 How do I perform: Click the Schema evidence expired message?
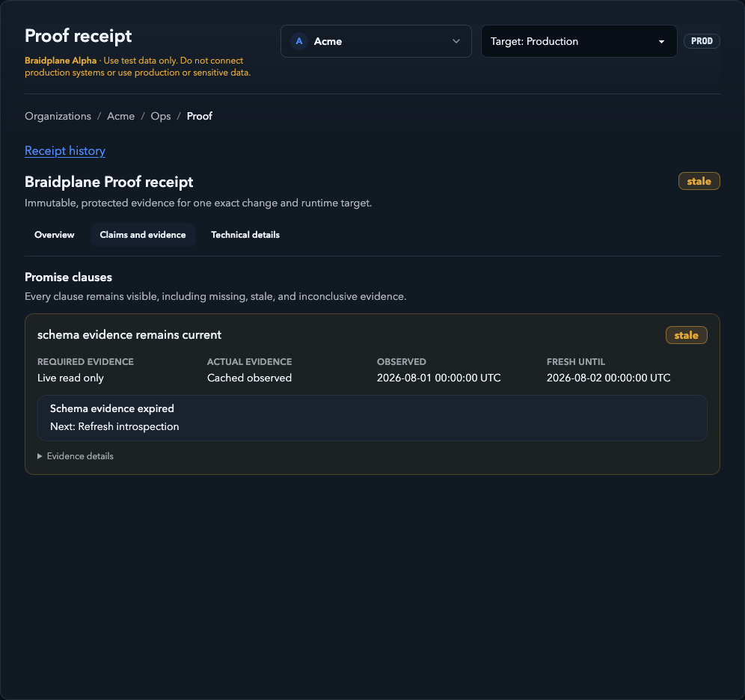pyautogui.click(x=112, y=409)
